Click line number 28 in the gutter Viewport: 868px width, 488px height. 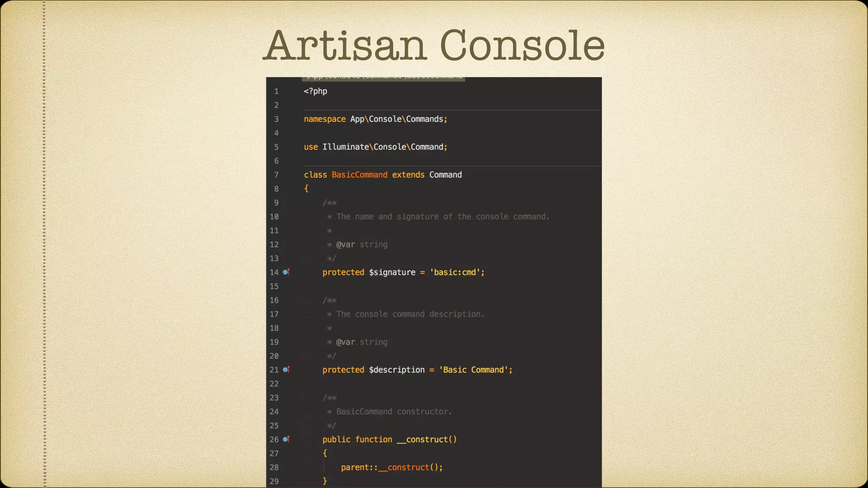click(x=274, y=467)
